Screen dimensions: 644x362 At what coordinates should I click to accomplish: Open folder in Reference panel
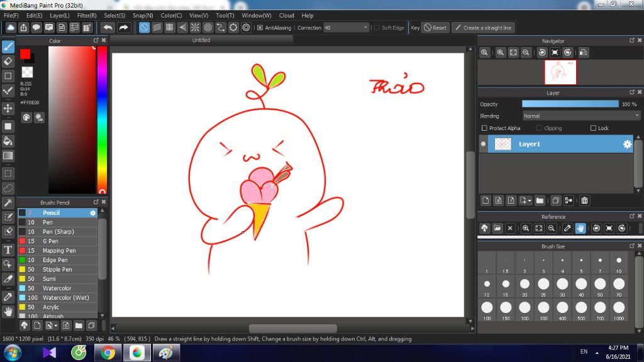click(497, 228)
